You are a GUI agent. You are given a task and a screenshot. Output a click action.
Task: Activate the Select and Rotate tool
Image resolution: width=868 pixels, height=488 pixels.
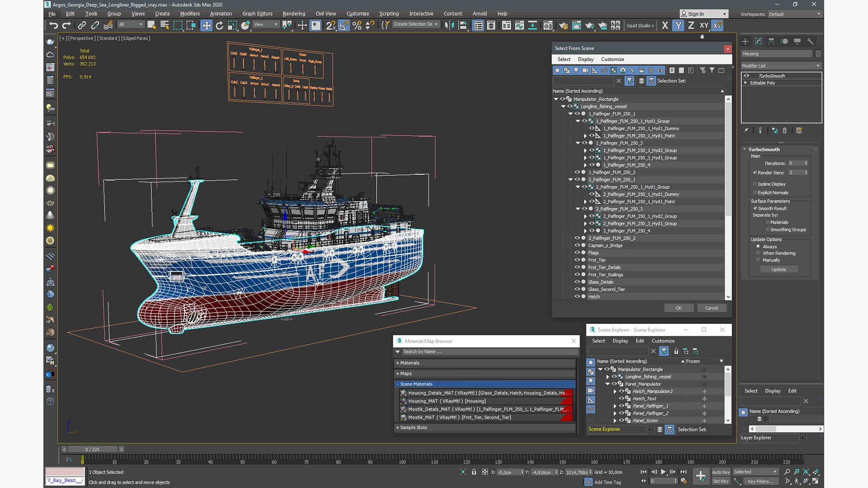click(219, 25)
